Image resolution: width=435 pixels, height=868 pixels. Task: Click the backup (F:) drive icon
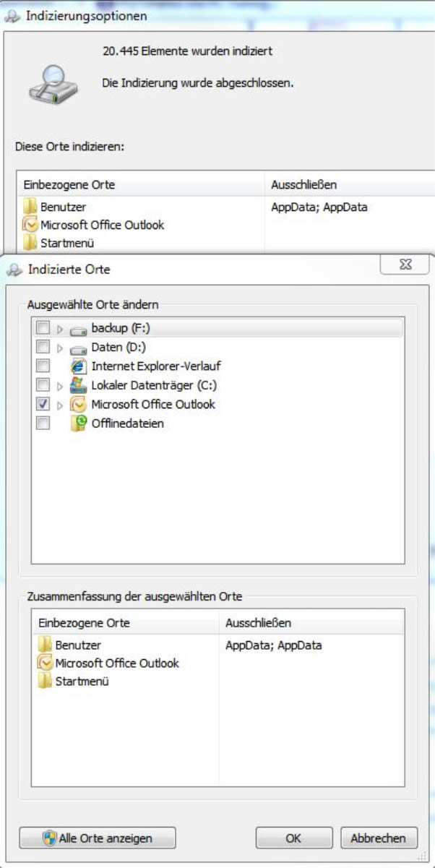point(78,329)
